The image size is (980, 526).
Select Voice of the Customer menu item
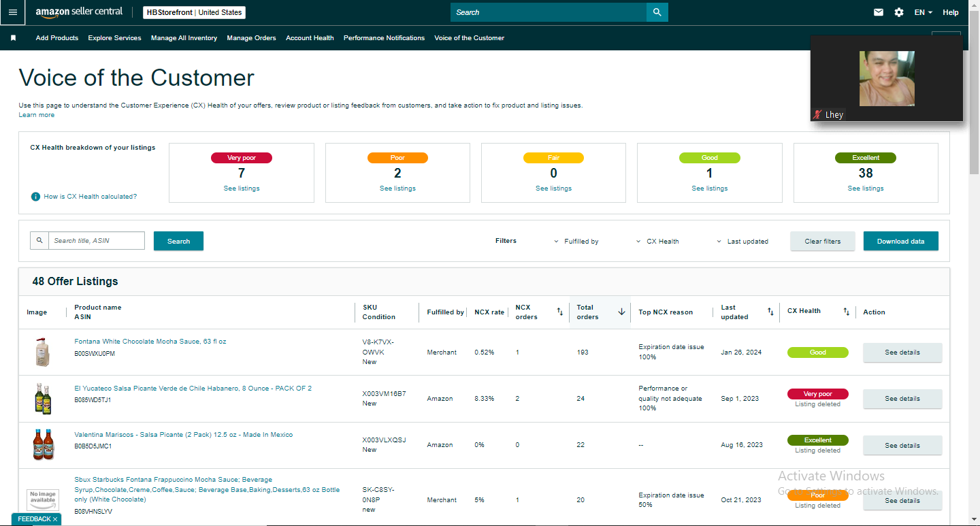pyautogui.click(x=470, y=38)
